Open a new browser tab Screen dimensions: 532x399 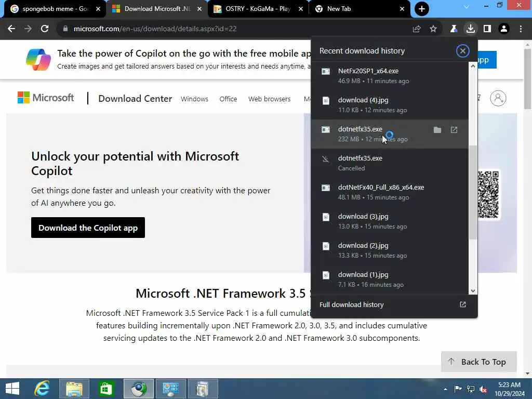pos(422,9)
